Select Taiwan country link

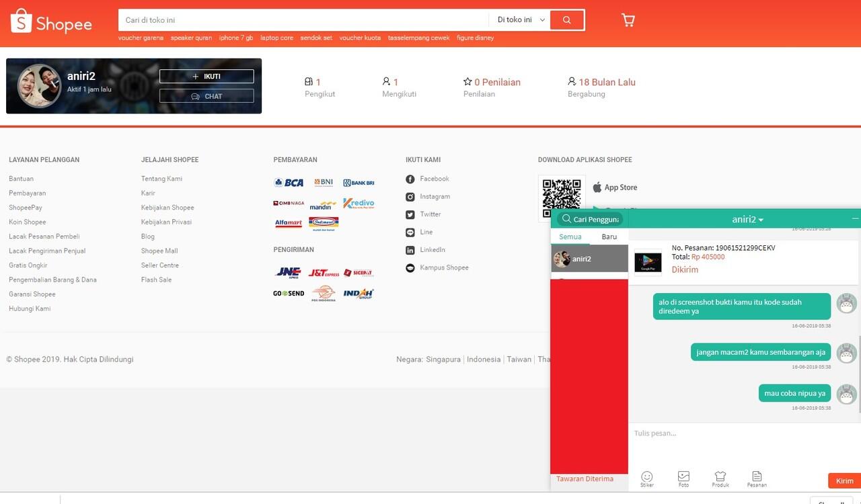point(519,360)
